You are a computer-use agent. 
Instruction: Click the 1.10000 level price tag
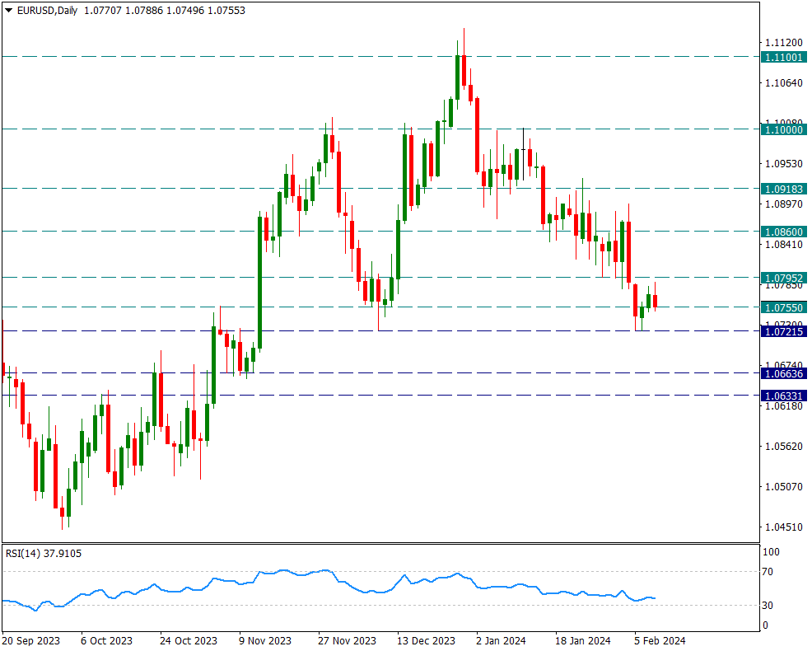[x=783, y=129]
